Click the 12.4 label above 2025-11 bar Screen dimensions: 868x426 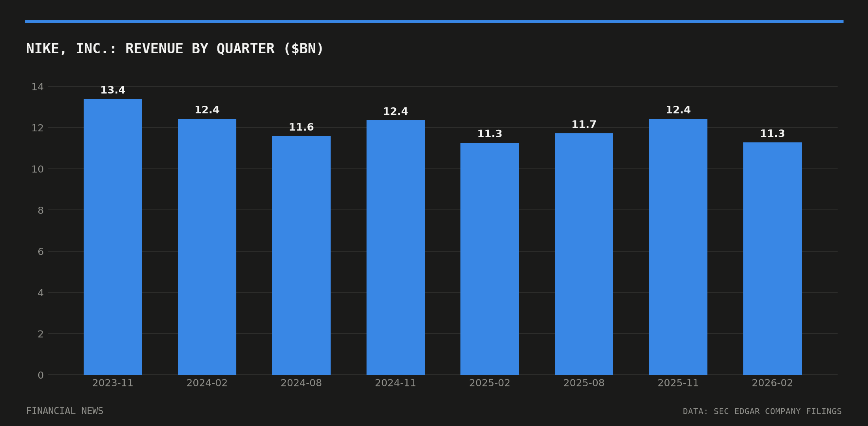point(678,110)
